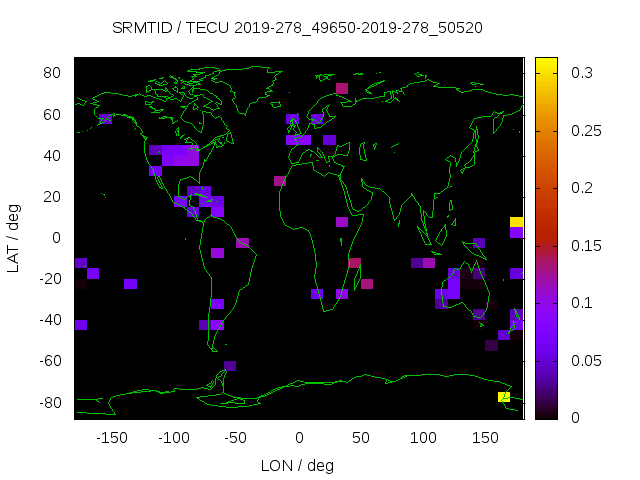640x480 pixels.
Task: Click the black bottom of the colorbar
Action: pos(546,412)
